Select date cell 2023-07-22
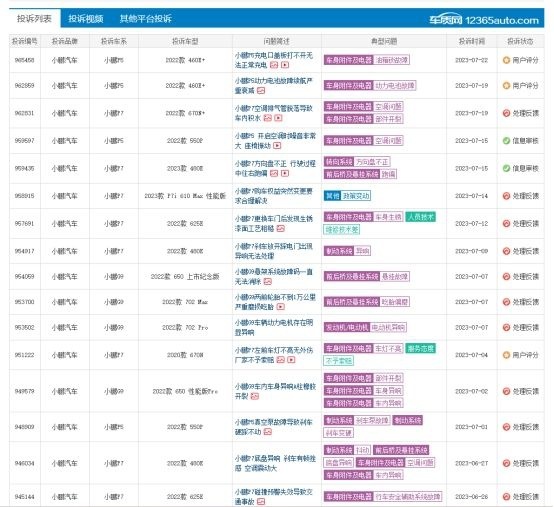554x507 pixels. tap(472, 60)
